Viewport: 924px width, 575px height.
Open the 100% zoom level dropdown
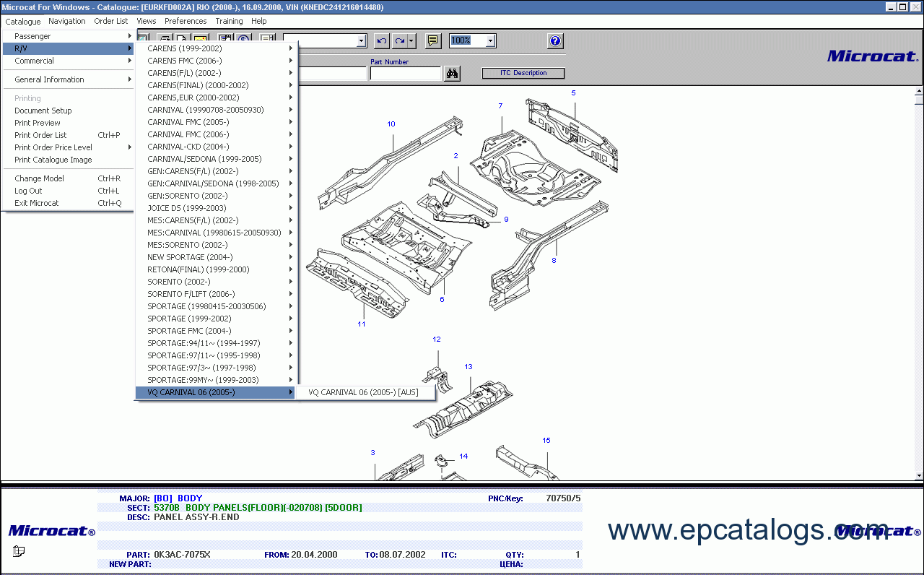(x=491, y=41)
